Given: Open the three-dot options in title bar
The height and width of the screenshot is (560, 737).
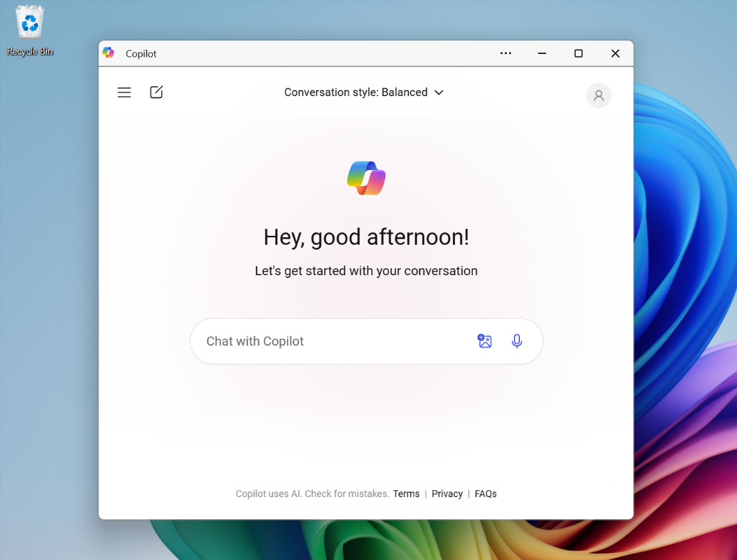Looking at the screenshot, I should click(x=506, y=53).
